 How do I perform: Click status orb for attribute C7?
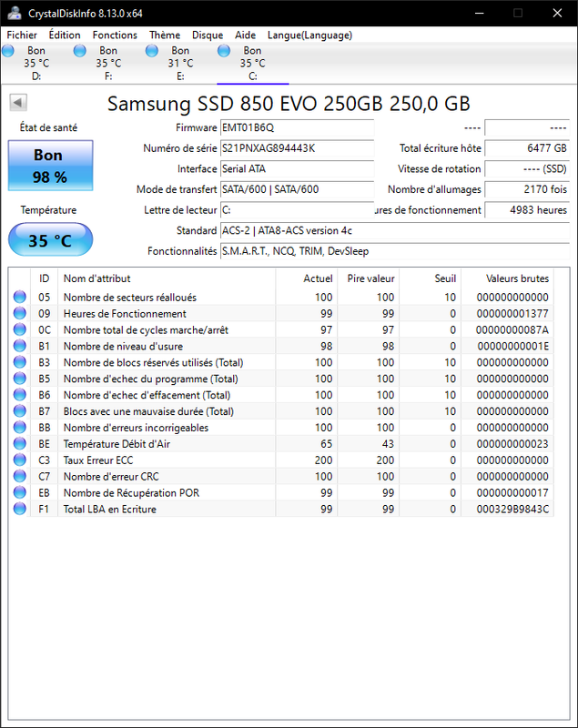pos(19,476)
